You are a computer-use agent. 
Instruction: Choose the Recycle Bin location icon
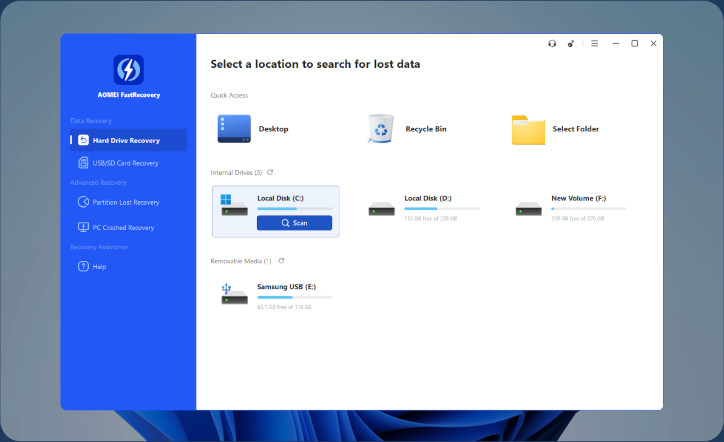[x=381, y=129]
